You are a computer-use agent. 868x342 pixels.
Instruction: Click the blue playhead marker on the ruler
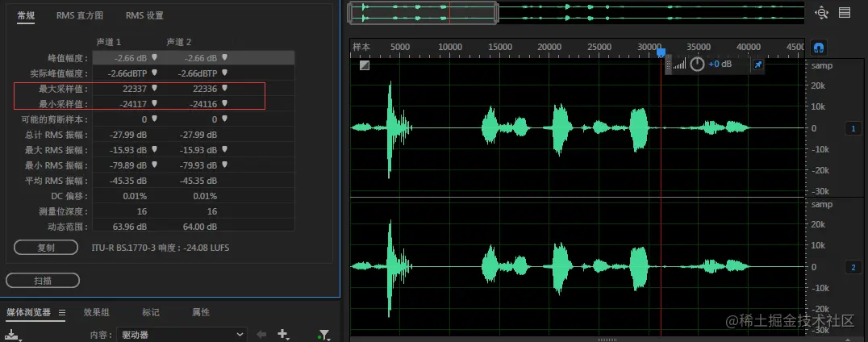click(661, 52)
